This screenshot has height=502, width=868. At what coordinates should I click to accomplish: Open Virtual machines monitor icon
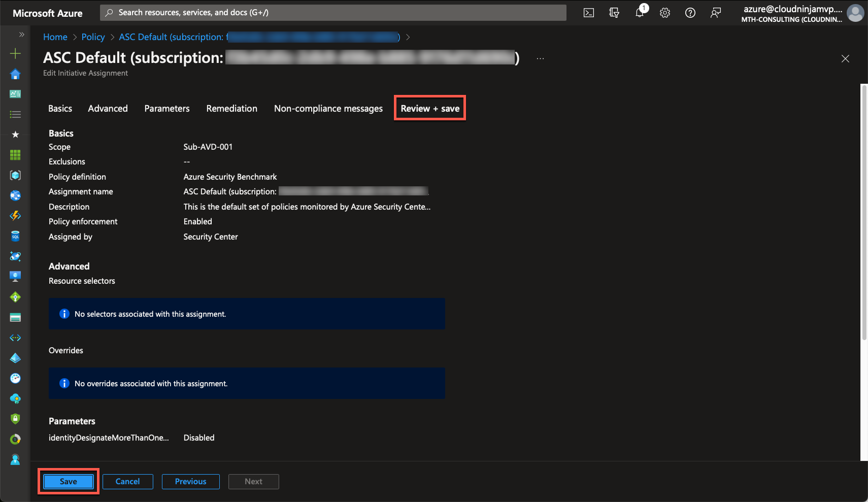click(x=15, y=277)
